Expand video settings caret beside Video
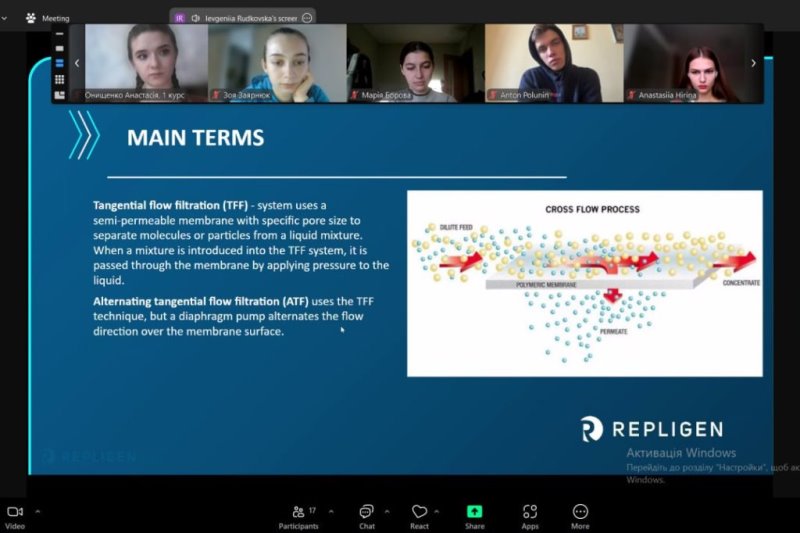800x533 pixels. [38, 511]
